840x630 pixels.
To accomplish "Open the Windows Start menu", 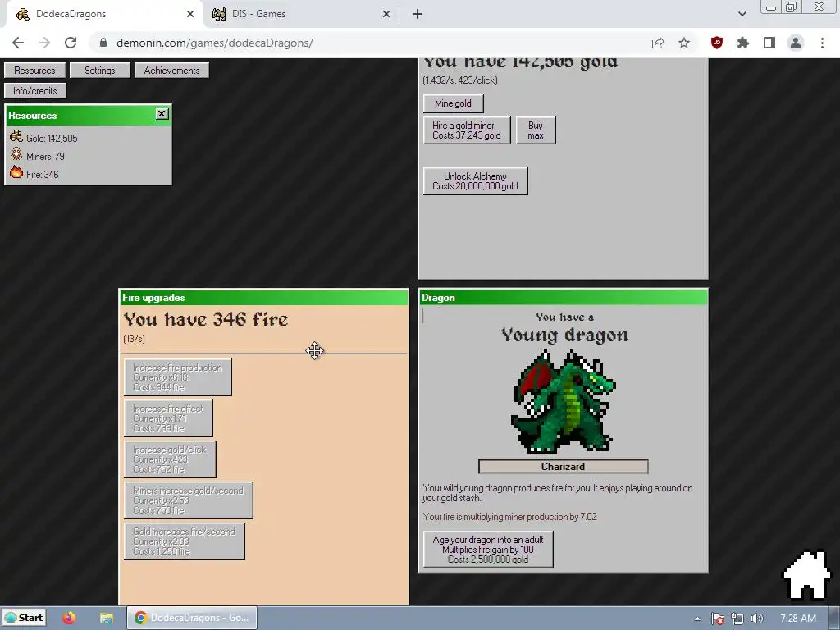I will (x=24, y=618).
